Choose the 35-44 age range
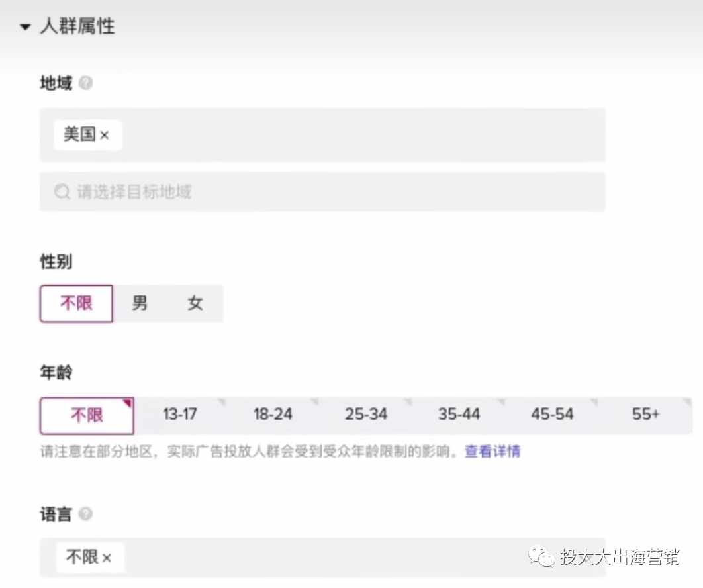 [459, 415]
